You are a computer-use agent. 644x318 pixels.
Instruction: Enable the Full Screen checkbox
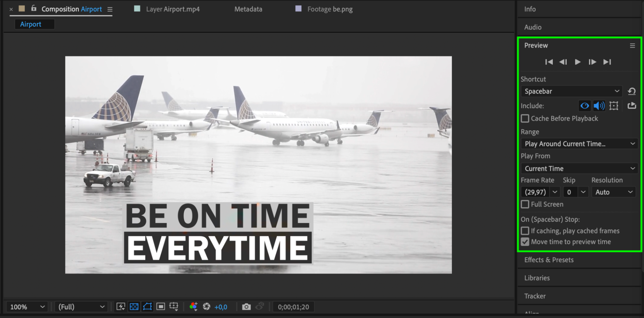[x=525, y=204]
